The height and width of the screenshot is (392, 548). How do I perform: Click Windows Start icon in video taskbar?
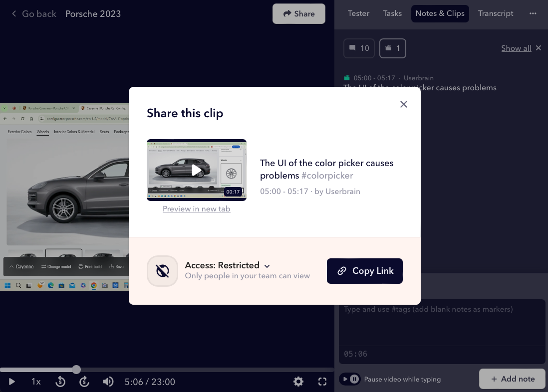pos(7,285)
